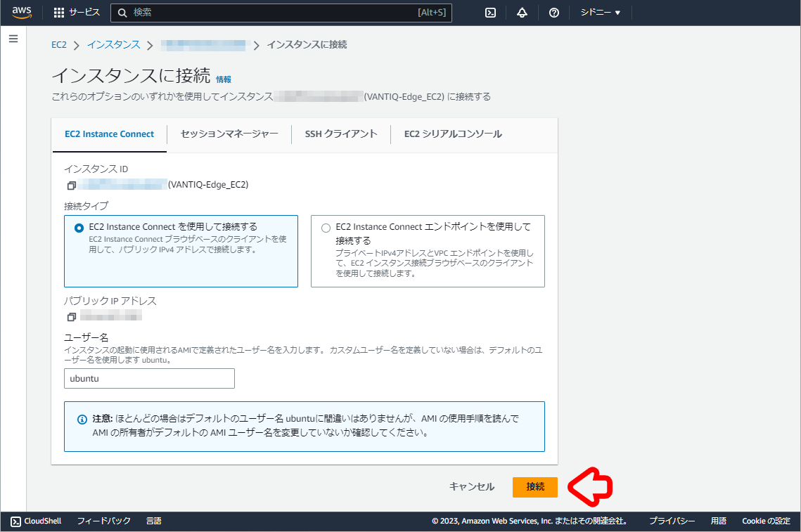Screen dimensions: 801x532
Task: Click the orange 接続 button
Action: [535, 486]
